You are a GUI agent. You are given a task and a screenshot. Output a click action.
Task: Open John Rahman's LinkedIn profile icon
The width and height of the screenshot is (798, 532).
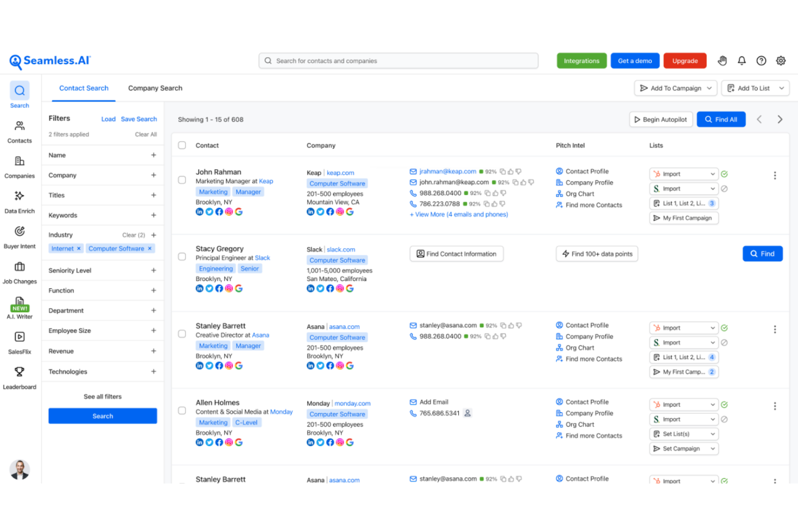200,212
